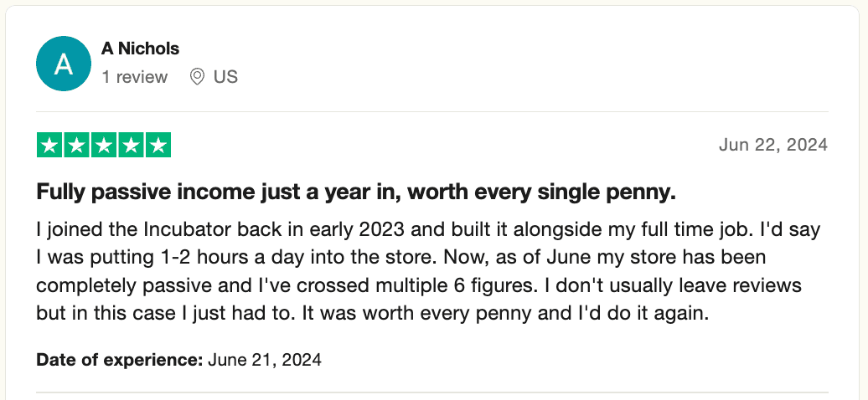
Task: Open the A Nichols reviewer profile
Action: [140, 49]
